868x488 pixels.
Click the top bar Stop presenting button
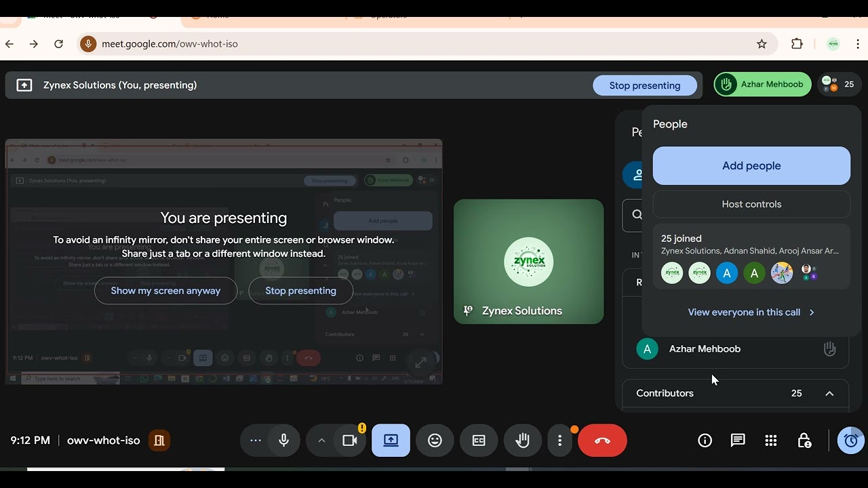(645, 85)
